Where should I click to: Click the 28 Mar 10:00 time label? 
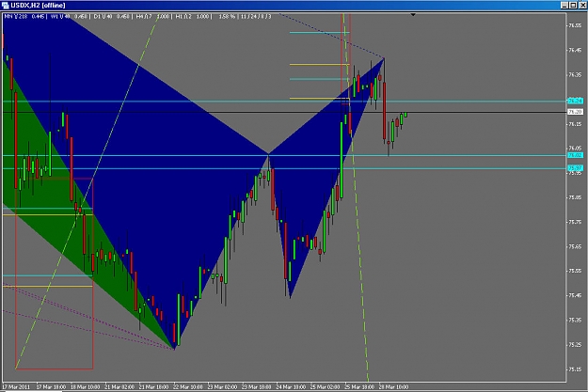394,386
